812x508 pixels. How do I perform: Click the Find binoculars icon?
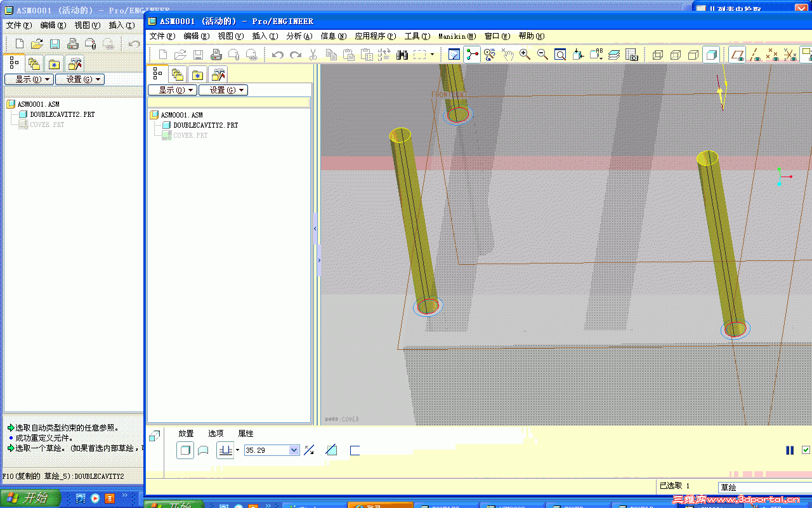click(x=402, y=55)
